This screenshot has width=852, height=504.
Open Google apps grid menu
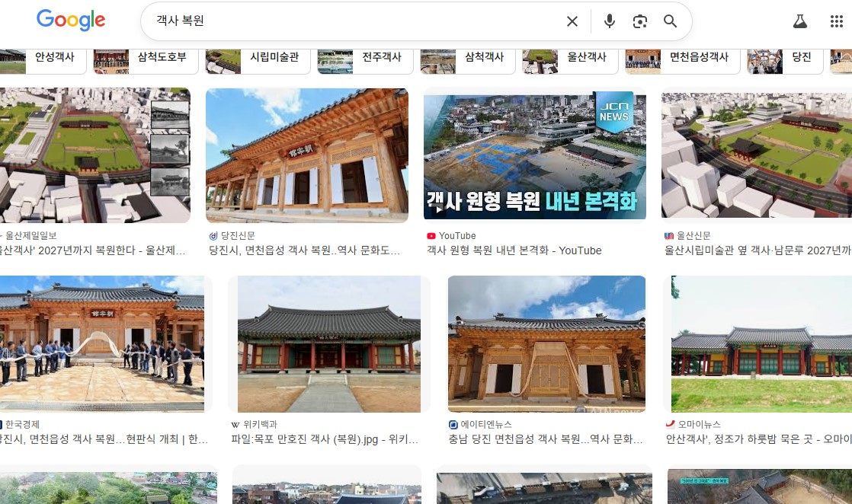(x=837, y=21)
